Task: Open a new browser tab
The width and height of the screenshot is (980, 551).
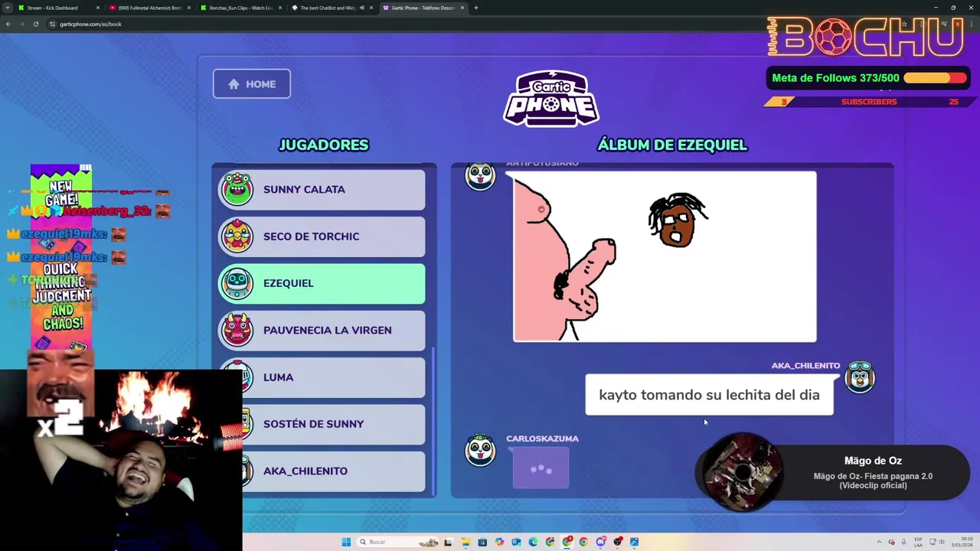Action: point(475,8)
